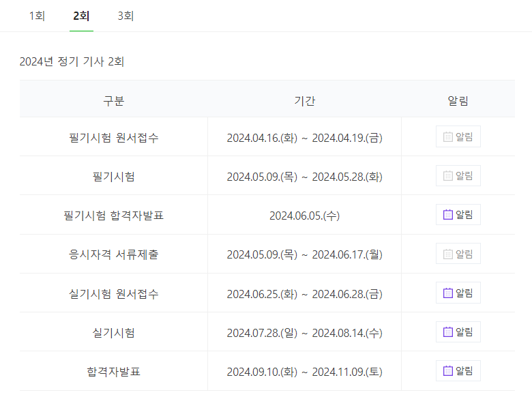Click date 2024.04.16.(화) ~ 2024.04.19.(금)

pos(304,138)
